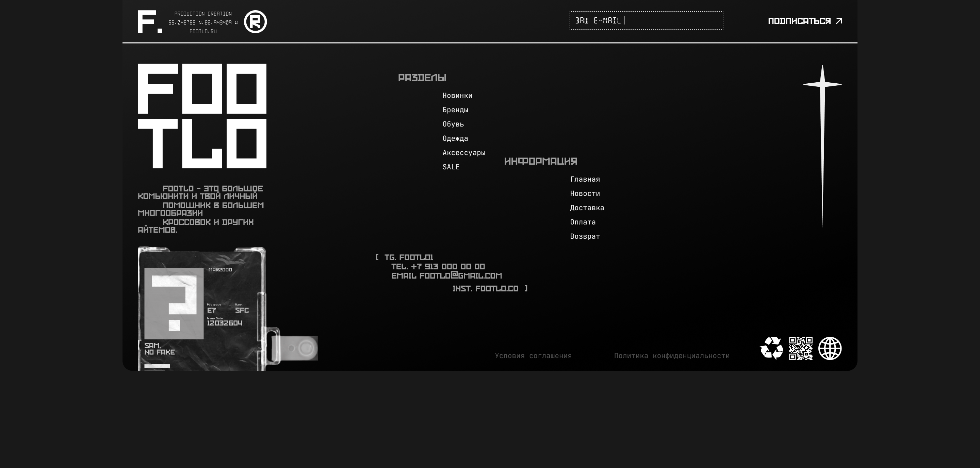Viewport: 980px width, 468px height.
Task: Click the arrow next to Подписаться
Action: (839, 21)
